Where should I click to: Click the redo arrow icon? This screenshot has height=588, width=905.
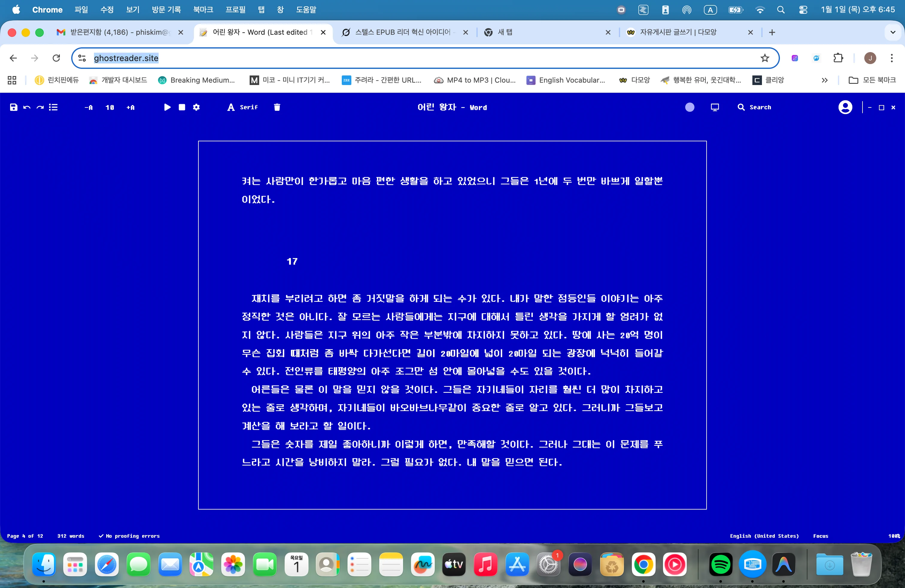click(40, 107)
